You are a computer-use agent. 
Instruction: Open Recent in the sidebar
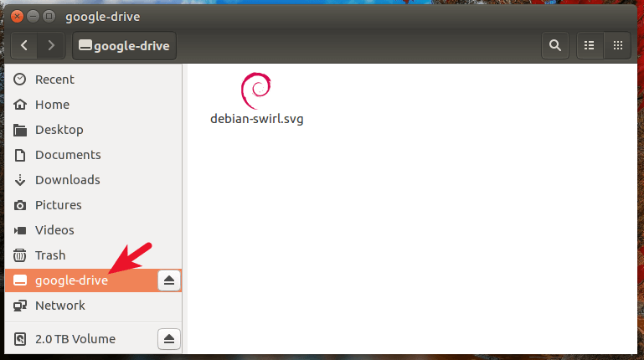pyautogui.click(x=54, y=80)
